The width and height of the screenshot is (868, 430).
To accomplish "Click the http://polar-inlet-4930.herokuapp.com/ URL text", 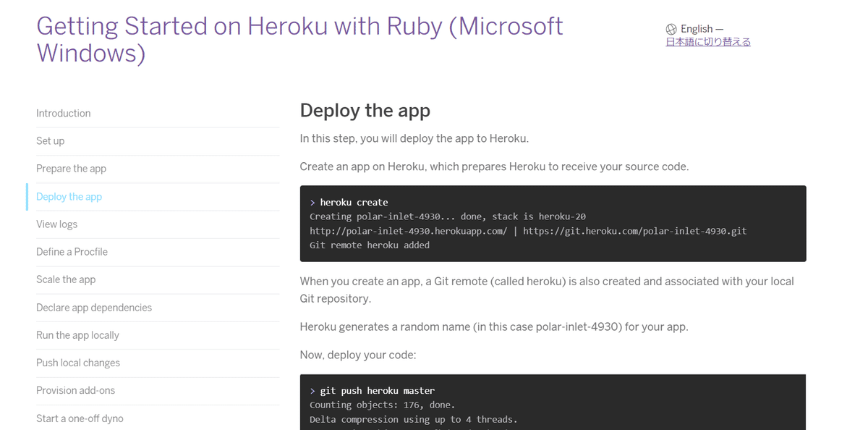I will pos(409,231).
